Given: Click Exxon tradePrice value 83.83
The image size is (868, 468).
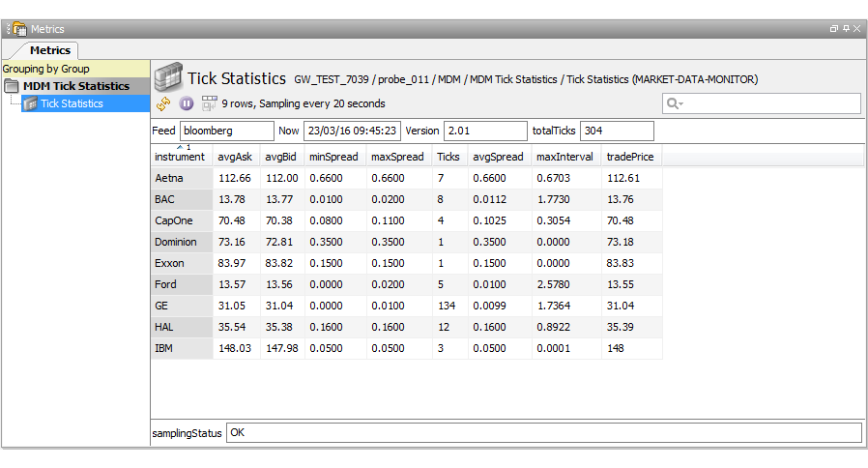Looking at the screenshot, I should [x=620, y=263].
